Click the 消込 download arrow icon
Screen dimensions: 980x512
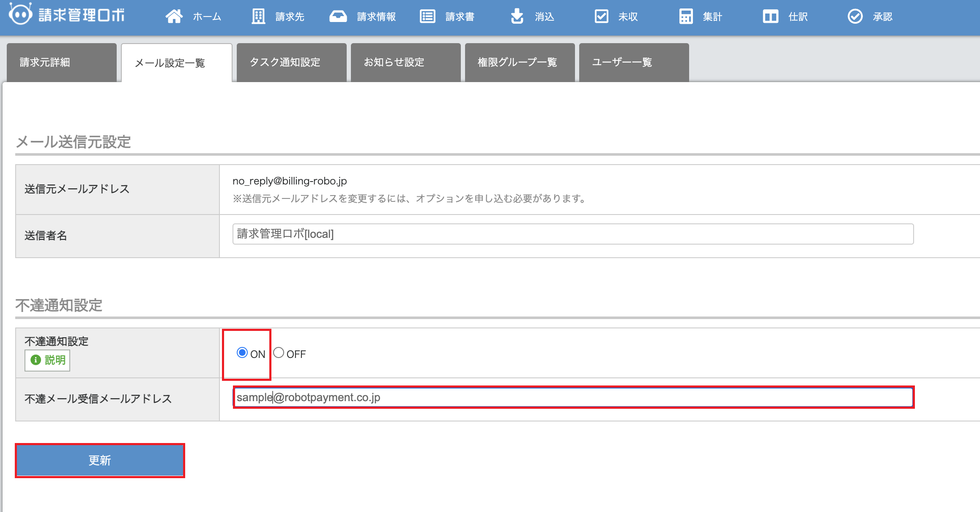pos(517,17)
